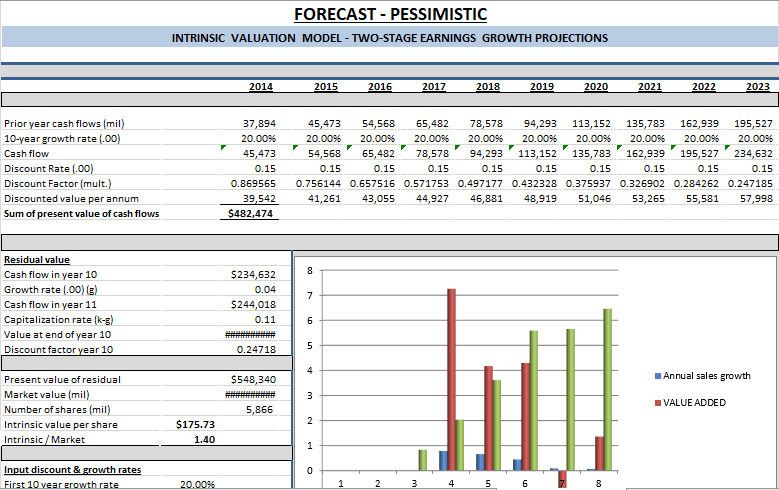The width and height of the screenshot is (779, 490).
Task: Select the 0.756144 discount factor cell
Action: (316, 183)
